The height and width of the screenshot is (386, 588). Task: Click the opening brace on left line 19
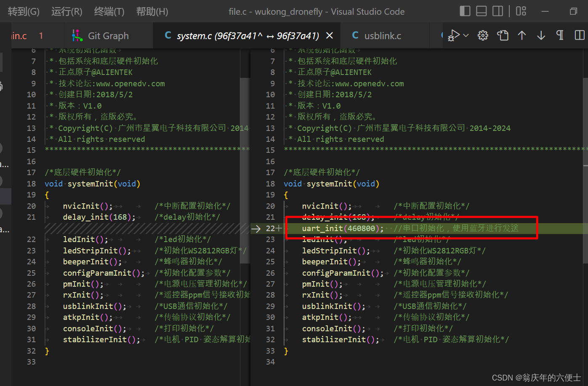point(47,195)
